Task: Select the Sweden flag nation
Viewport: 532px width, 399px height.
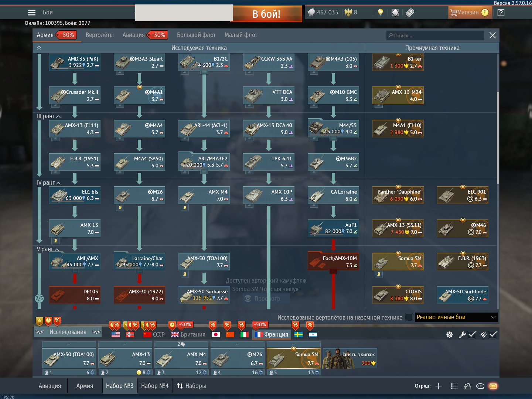Action: click(299, 334)
